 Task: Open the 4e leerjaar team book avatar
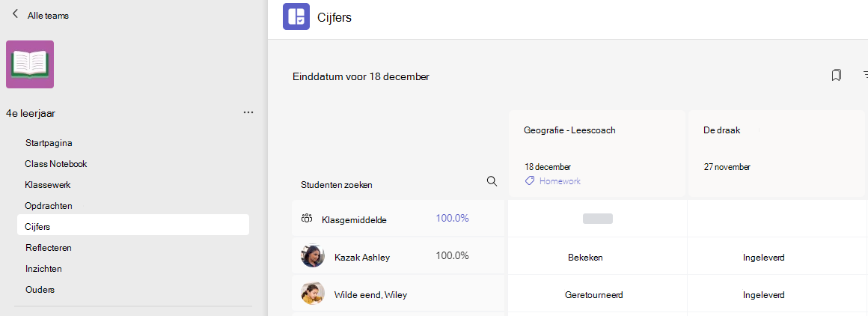click(30, 64)
